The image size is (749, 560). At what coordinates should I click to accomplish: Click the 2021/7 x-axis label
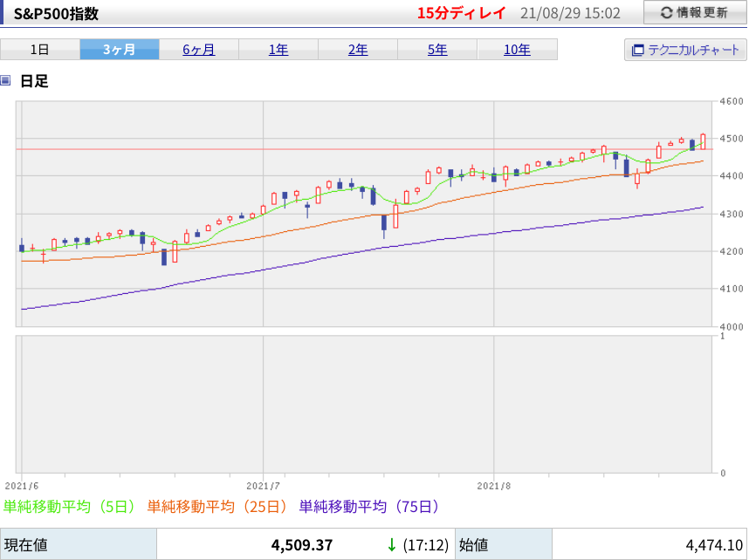tap(264, 486)
